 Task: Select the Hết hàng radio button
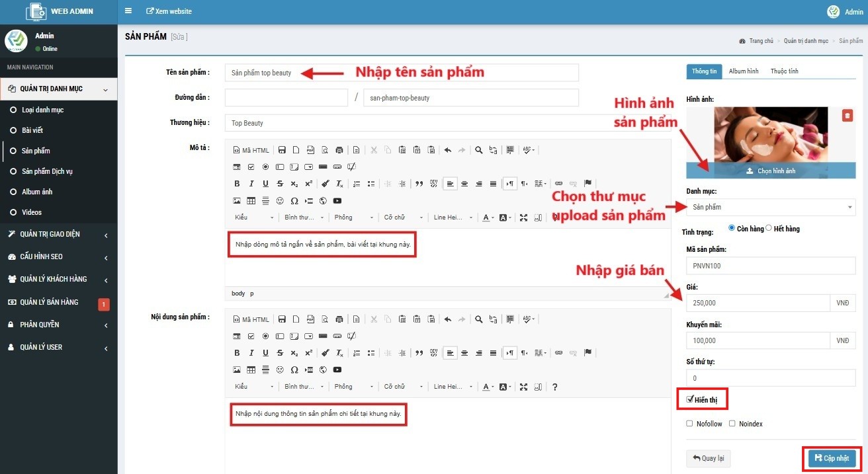[769, 228]
